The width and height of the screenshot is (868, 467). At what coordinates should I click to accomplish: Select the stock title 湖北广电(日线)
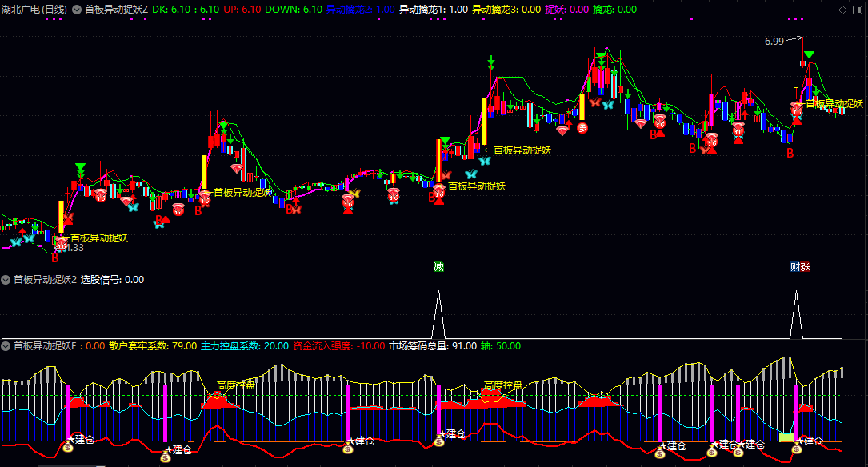point(34,10)
